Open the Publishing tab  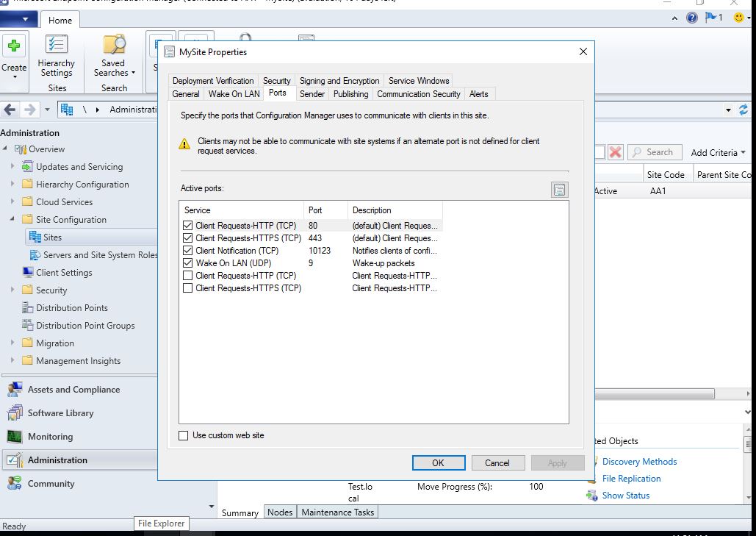pos(350,94)
